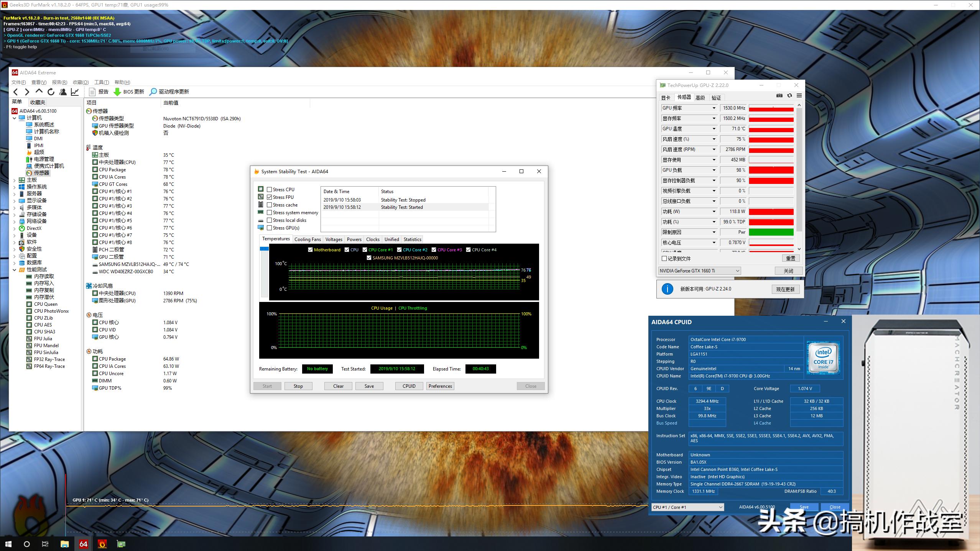Click the AIDA64 refresh toolbar icon

51,92
